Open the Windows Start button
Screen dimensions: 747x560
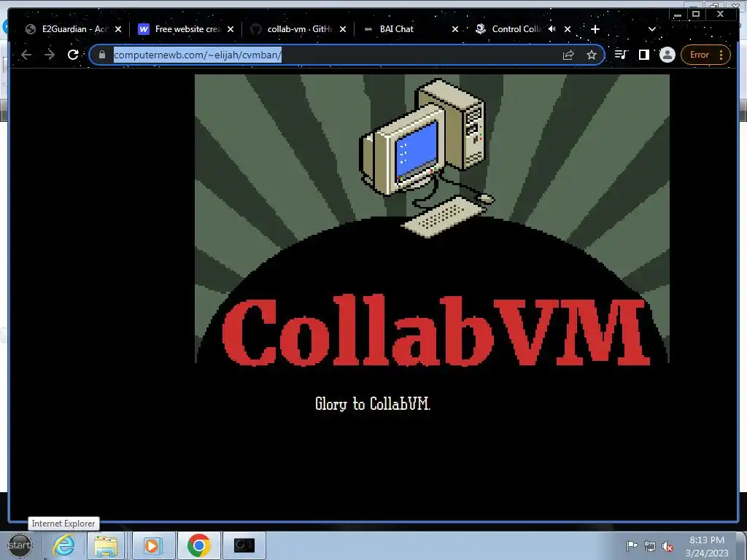point(20,545)
